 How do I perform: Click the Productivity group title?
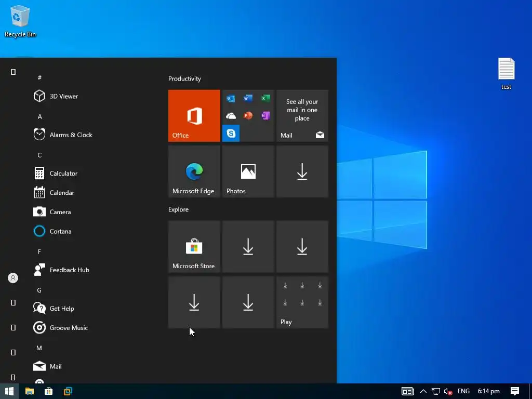(x=184, y=79)
